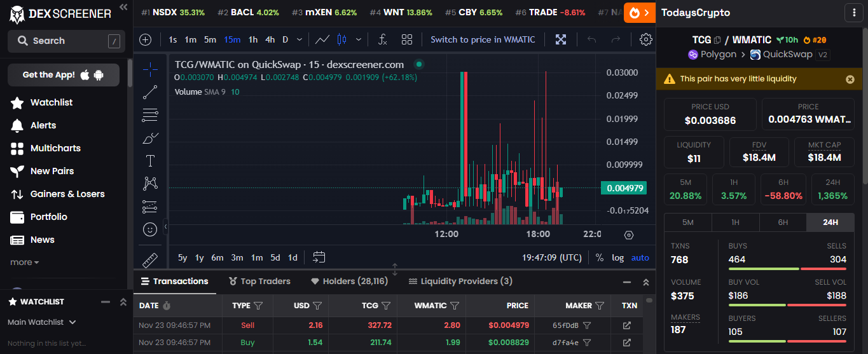The image size is (868, 354).
Task: Open external link for d7fa4e transaction
Action: [627, 343]
